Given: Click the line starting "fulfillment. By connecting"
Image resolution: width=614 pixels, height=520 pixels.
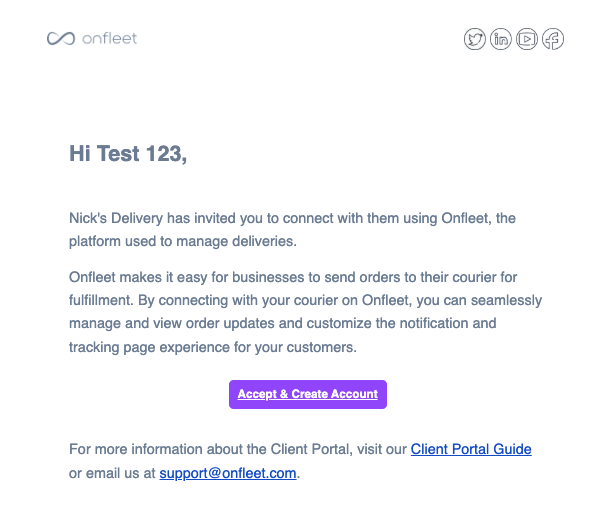Looking at the screenshot, I should pos(305,300).
